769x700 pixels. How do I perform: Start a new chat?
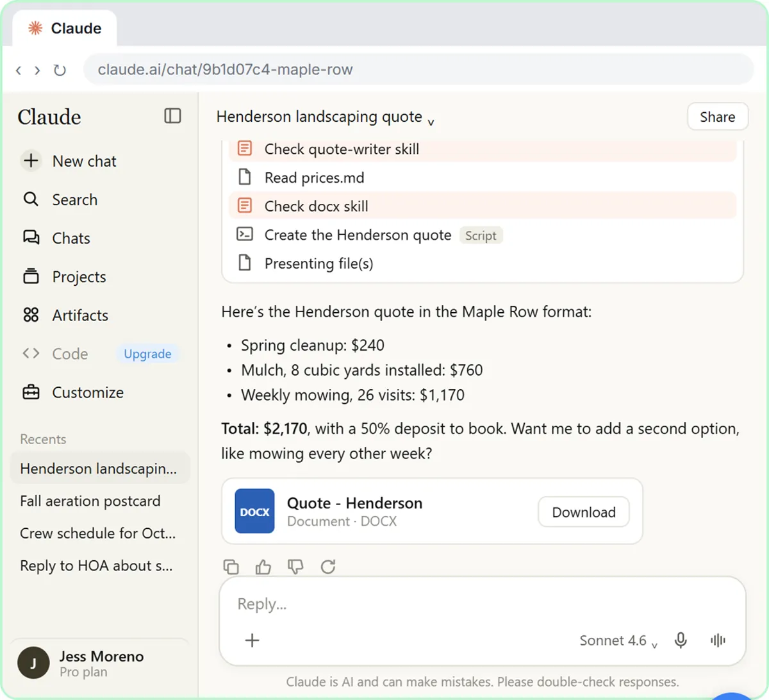[69, 161]
